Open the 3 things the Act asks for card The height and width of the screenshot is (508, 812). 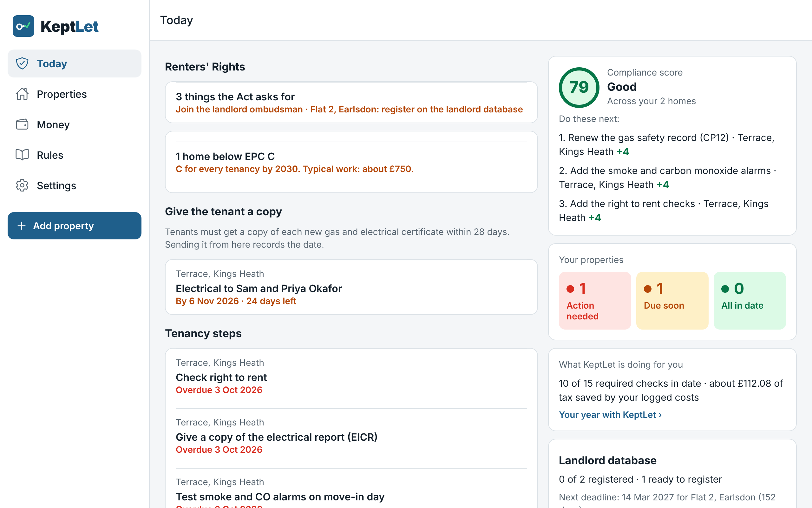point(351,103)
